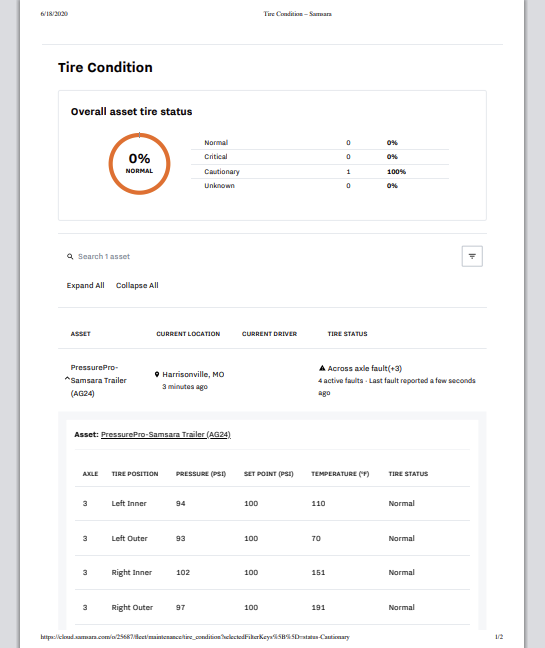Select the Right Outer tire position cell
Screen dimensions: 545x648
(x=132, y=608)
